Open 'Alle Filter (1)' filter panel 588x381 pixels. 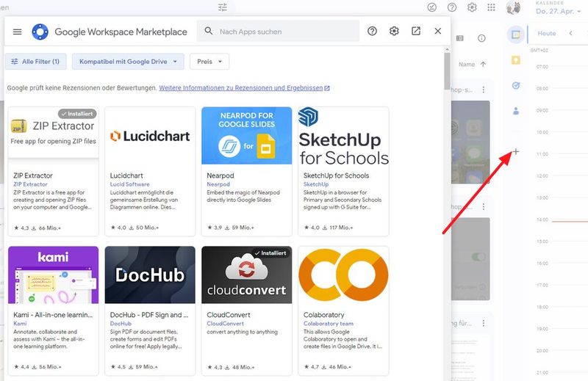coord(35,62)
